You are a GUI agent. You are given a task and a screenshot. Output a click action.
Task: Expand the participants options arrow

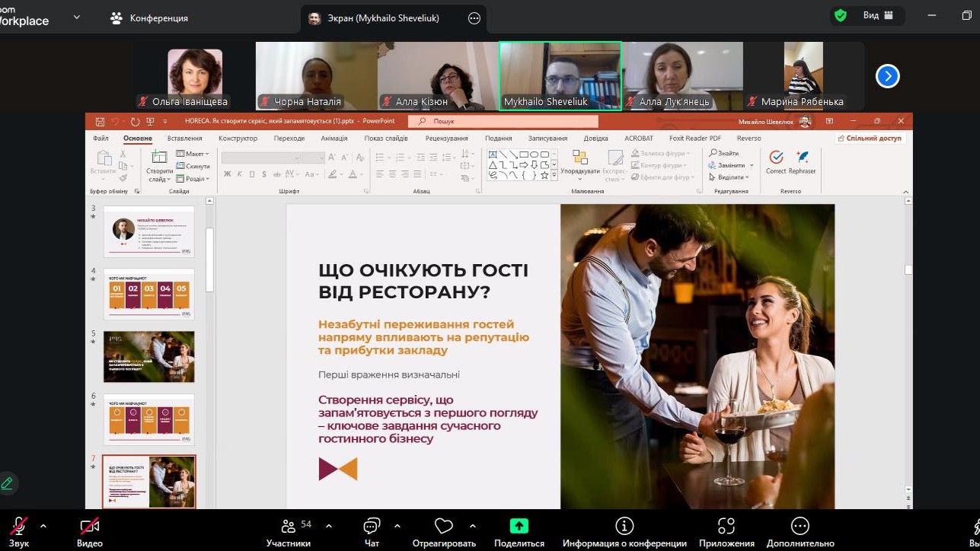[x=329, y=526]
